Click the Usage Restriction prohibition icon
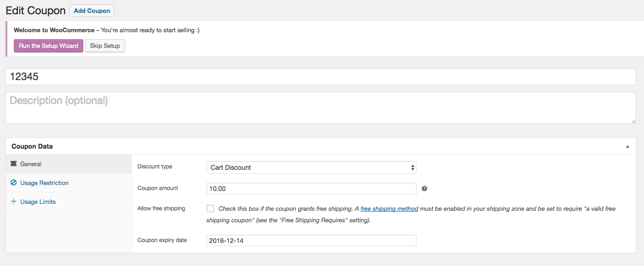The height and width of the screenshot is (266, 644). point(14,183)
